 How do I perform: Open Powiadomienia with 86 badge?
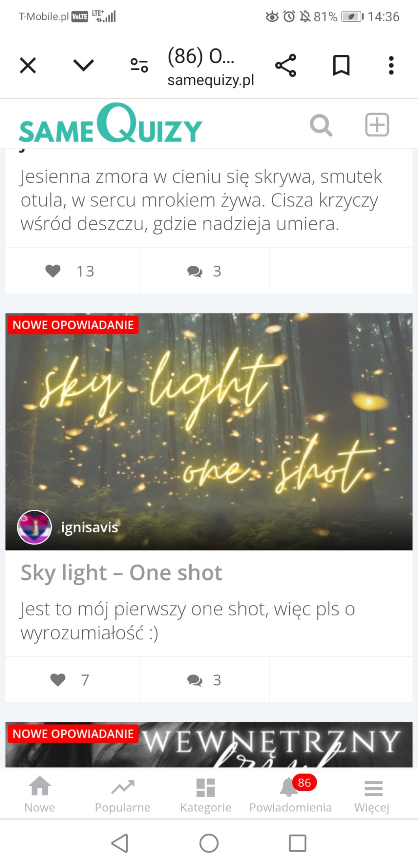[x=291, y=794]
